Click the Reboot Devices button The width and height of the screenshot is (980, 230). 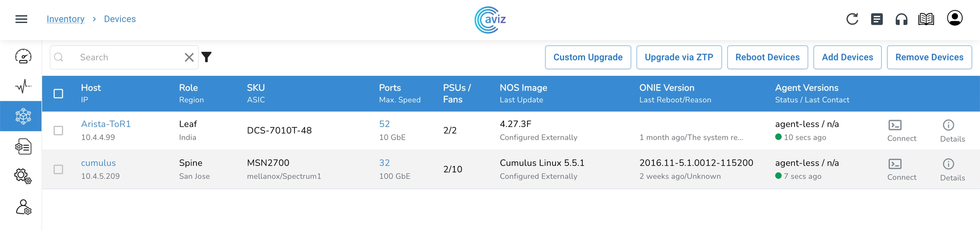[767, 57]
